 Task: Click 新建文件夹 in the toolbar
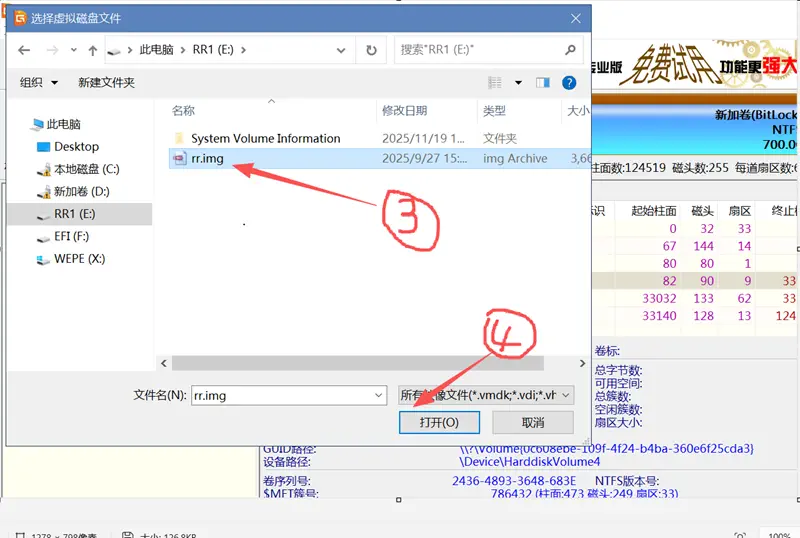tap(106, 82)
